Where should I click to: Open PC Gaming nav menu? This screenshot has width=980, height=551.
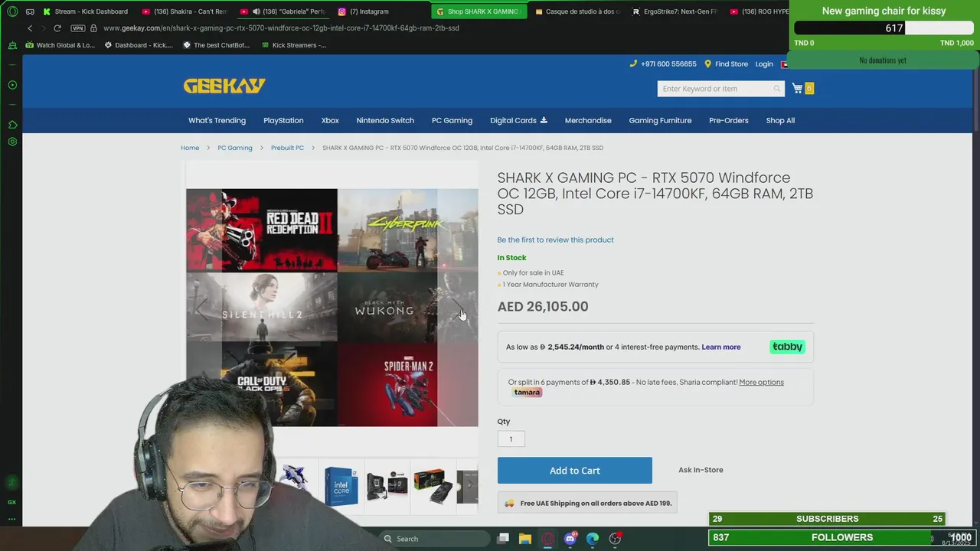(x=452, y=120)
